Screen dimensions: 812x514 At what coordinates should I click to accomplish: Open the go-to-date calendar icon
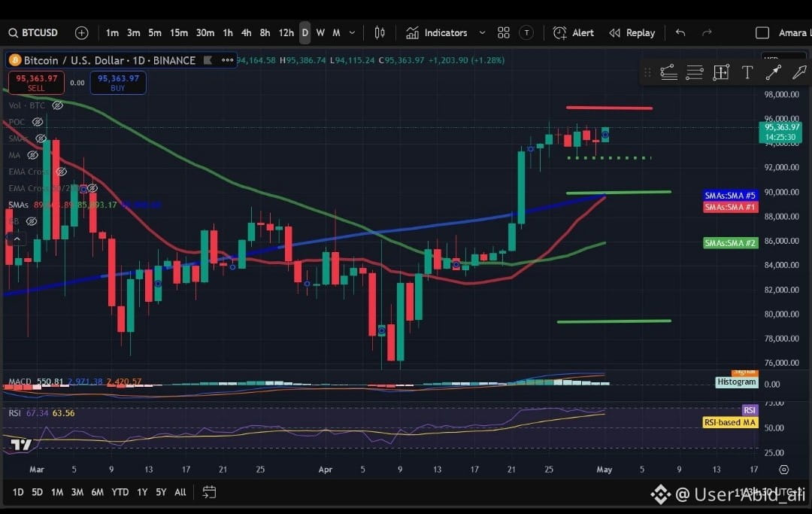[x=209, y=491]
